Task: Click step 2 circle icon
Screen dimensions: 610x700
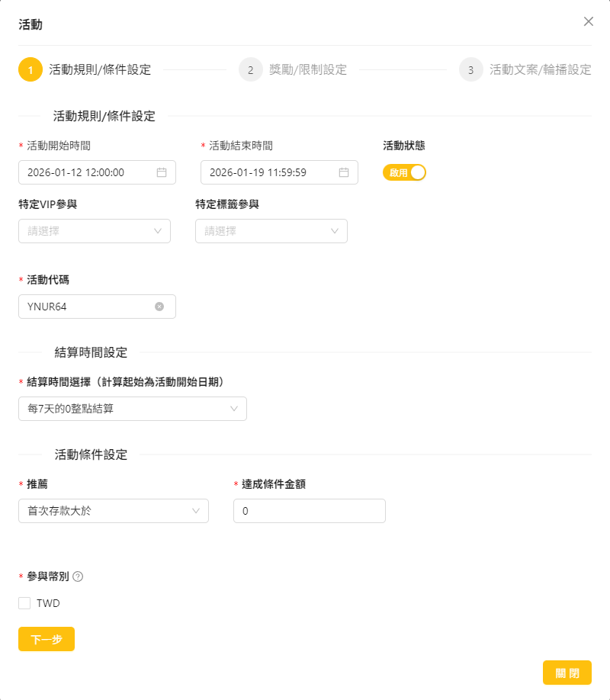Action: (x=250, y=70)
